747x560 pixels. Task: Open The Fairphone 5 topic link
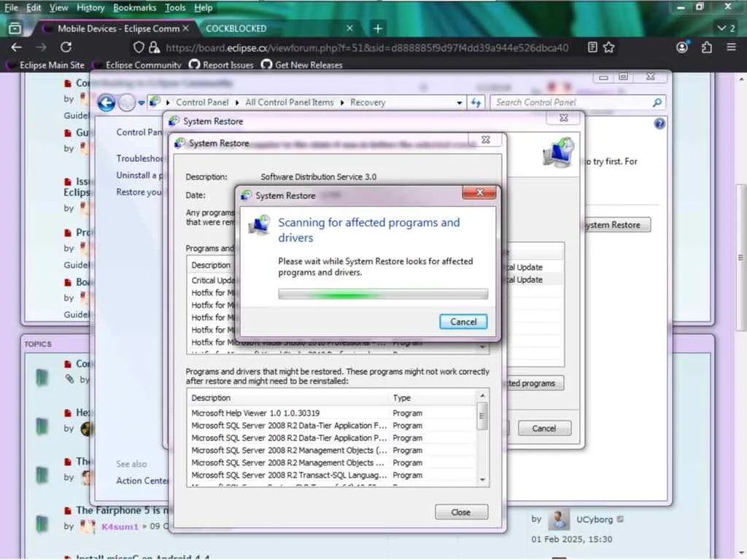[124, 510]
